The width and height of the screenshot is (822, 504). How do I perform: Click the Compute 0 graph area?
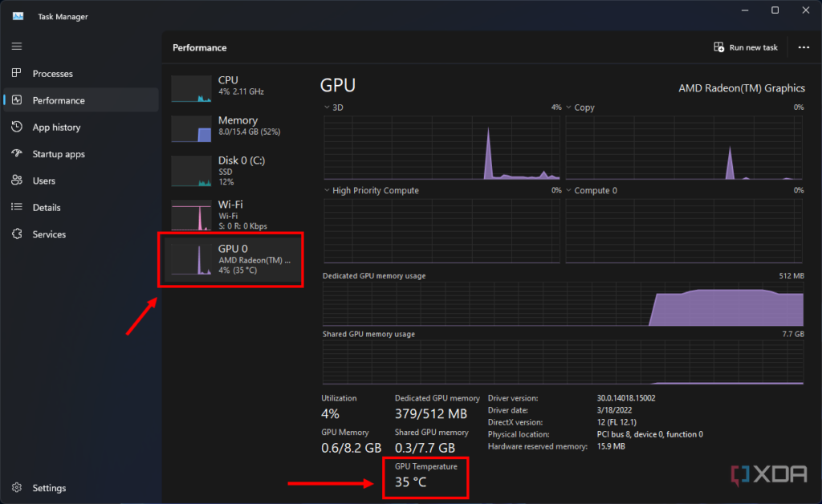point(684,231)
